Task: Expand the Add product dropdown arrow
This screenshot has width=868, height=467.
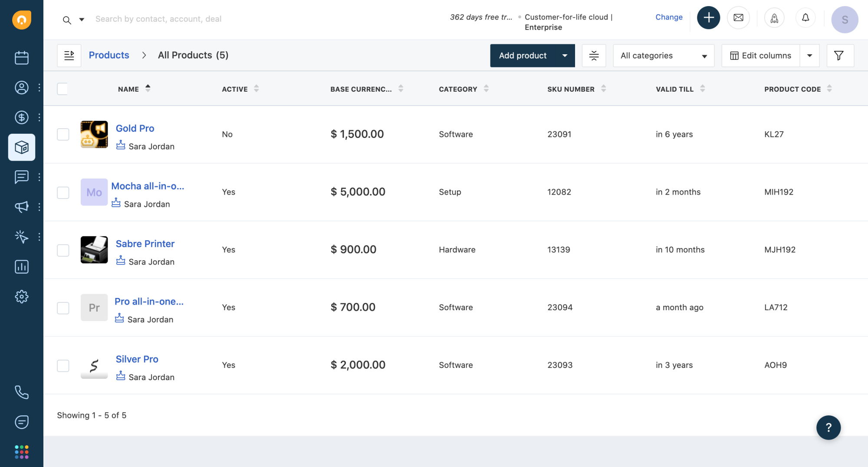Action: coord(565,56)
